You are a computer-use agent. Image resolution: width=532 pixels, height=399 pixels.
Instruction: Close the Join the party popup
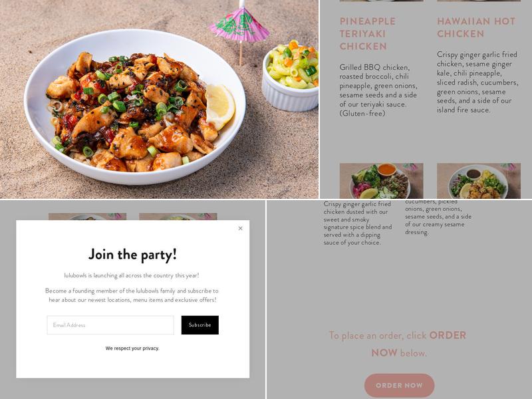pyautogui.click(x=240, y=228)
